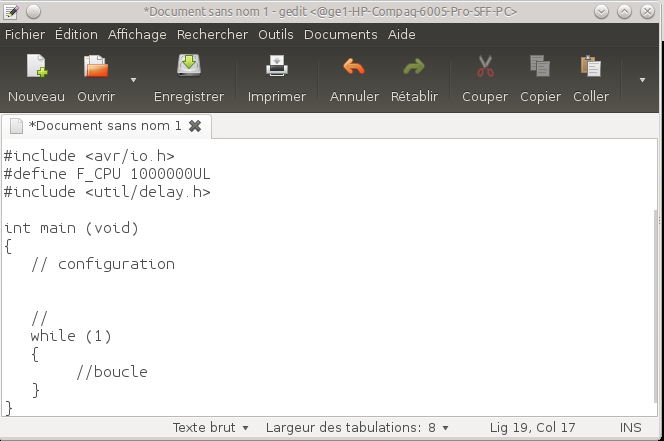Expand recent files arrow beside Ouvrir
The image size is (664, 441).
133,79
